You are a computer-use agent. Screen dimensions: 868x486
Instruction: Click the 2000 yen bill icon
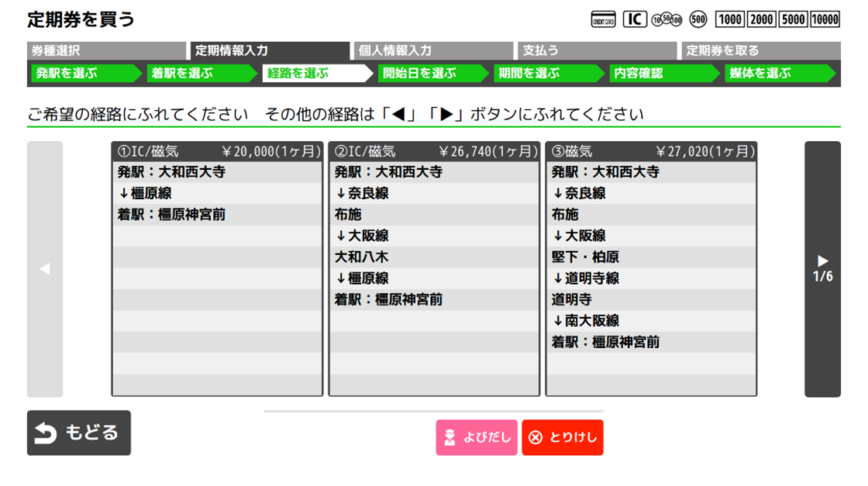tap(761, 19)
